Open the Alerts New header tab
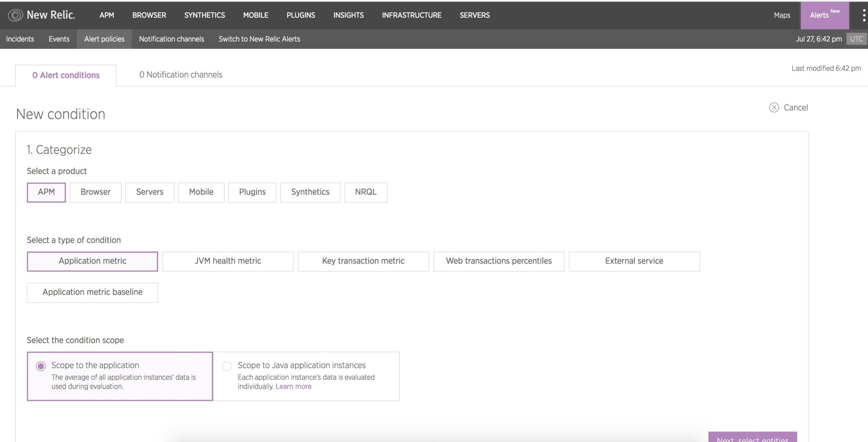This screenshot has height=442, width=868. (824, 15)
